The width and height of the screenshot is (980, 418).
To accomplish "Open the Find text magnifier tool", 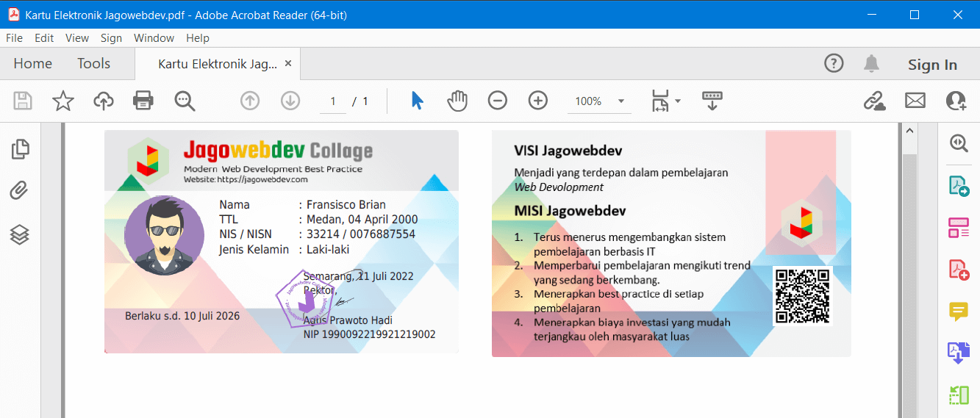I will (x=185, y=101).
